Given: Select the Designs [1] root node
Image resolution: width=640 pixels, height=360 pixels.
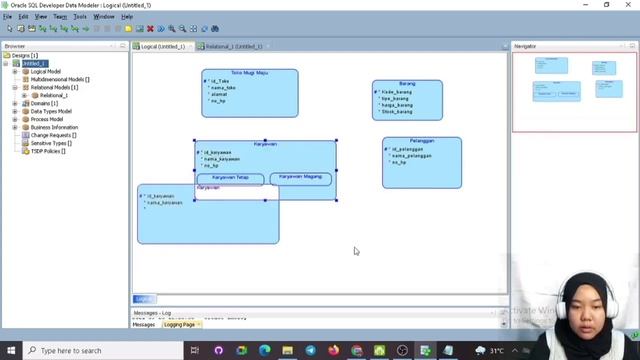Looking at the screenshot, I should [24, 56].
